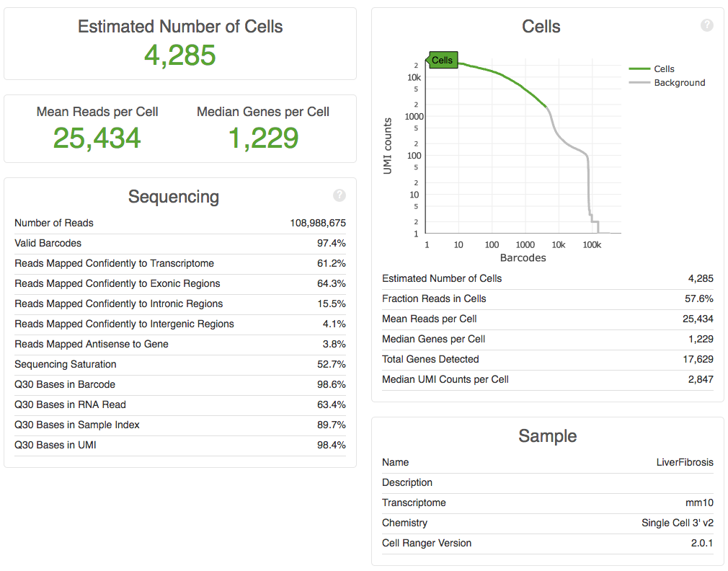Select the 61.2% transcriptome mapping value
This screenshot has width=728, height=571.
pyautogui.click(x=332, y=263)
